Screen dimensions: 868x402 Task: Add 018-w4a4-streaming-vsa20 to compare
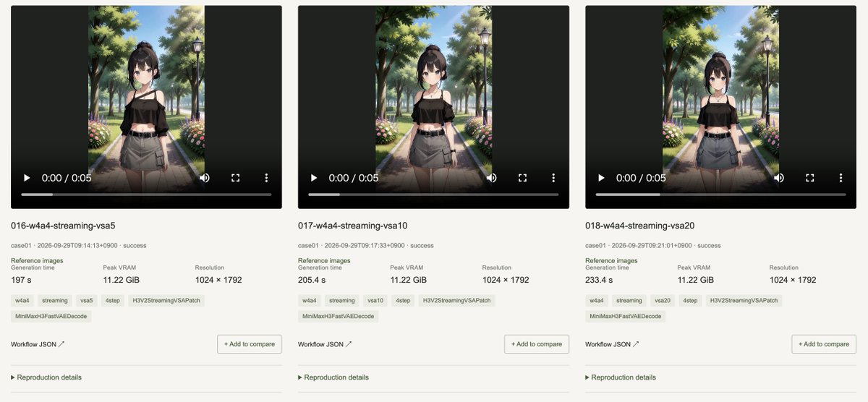tap(824, 344)
